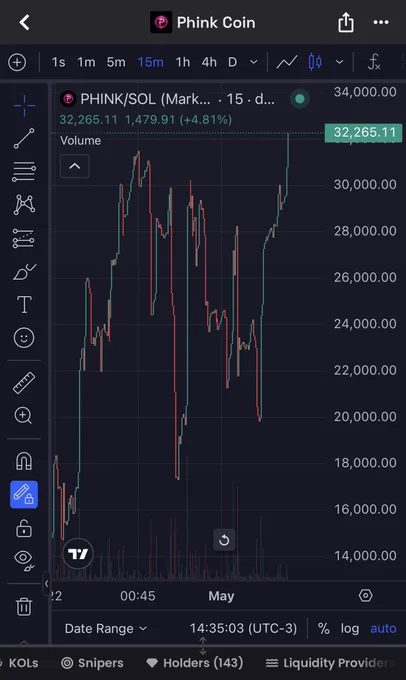Viewport: 406px width, 680px height.
Task: Go back with the back arrow
Action: click(x=24, y=22)
